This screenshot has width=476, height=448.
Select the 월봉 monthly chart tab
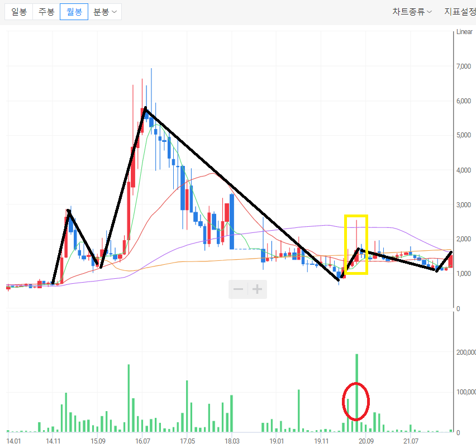(x=74, y=12)
